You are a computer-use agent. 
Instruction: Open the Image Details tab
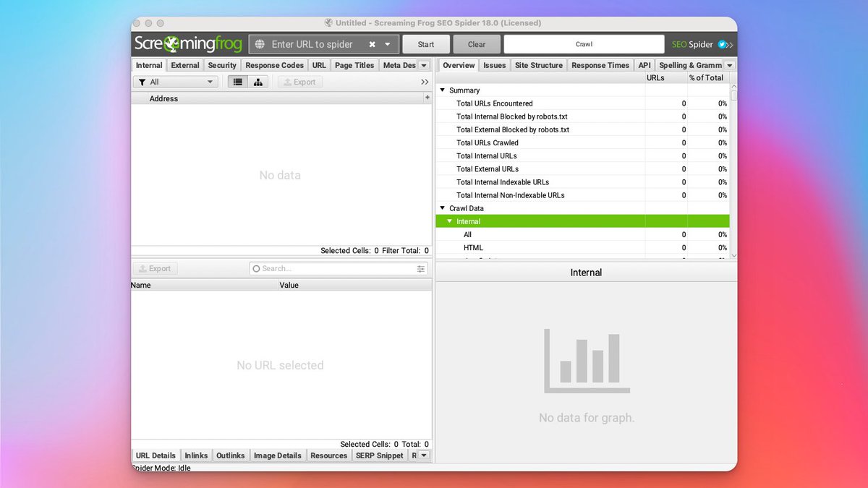click(278, 455)
